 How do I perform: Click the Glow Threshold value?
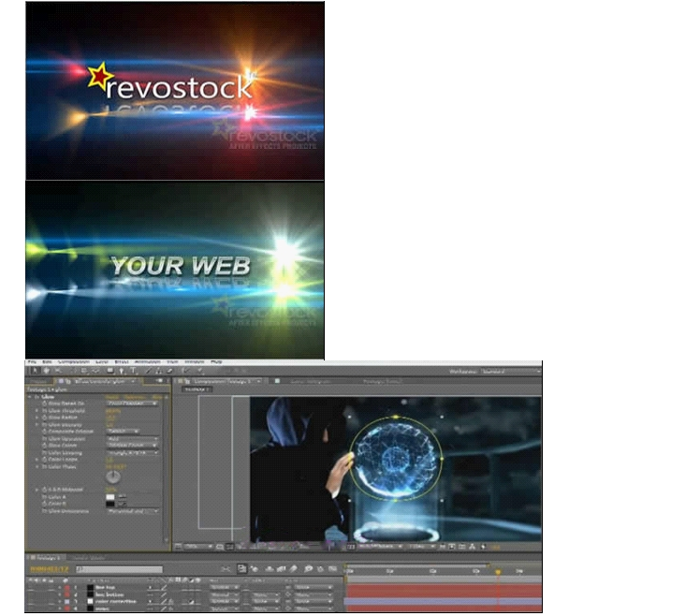click(x=113, y=411)
